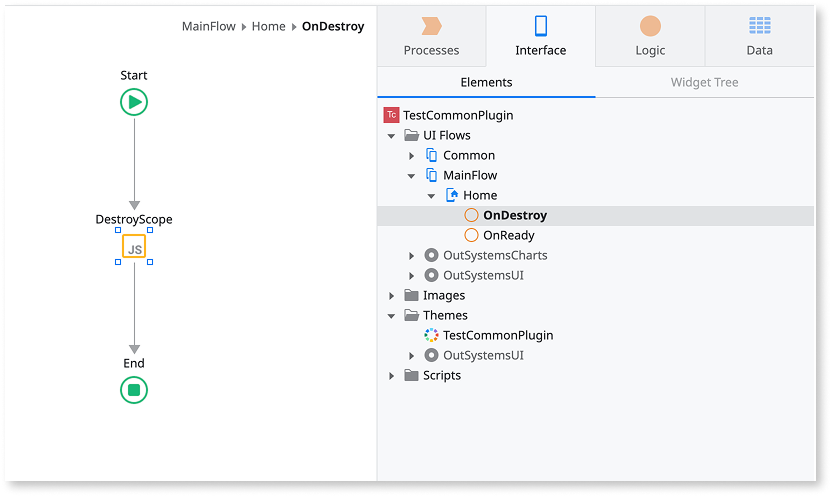Select the Scripts folder label

tap(442, 375)
